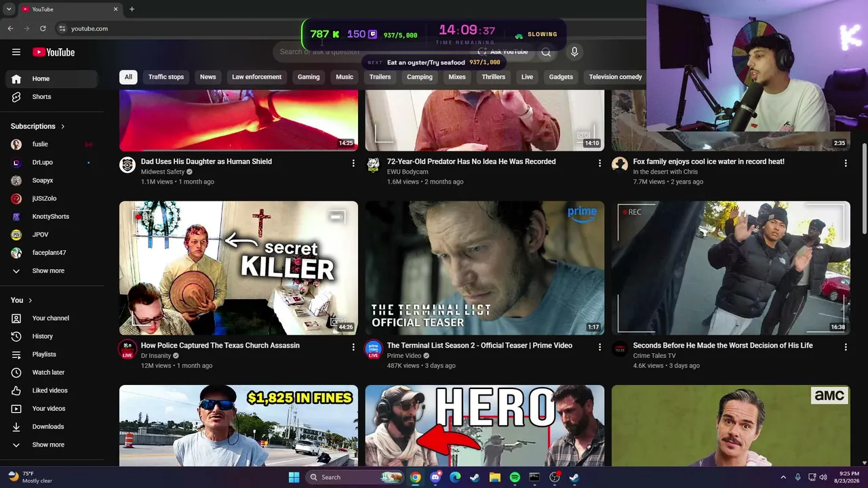This screenshot has width=868, height=488.
Task: Open options for Terminal List teaser video
Action: pyautogui.click(x=599, y=347)
